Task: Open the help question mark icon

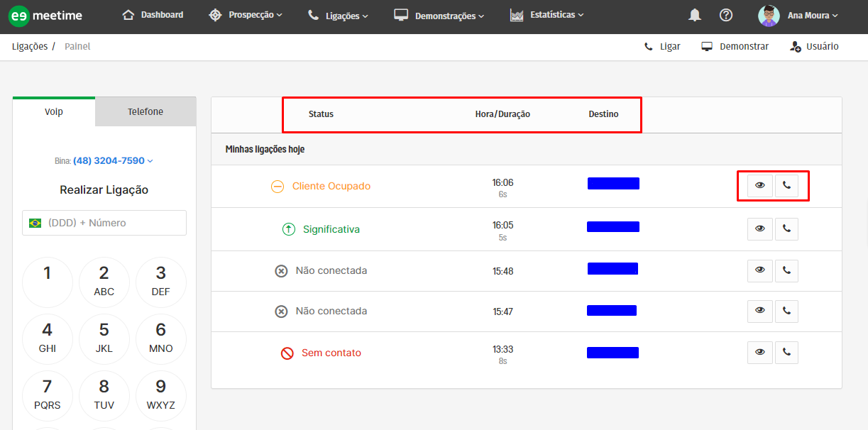Action: tap(725, 15)
